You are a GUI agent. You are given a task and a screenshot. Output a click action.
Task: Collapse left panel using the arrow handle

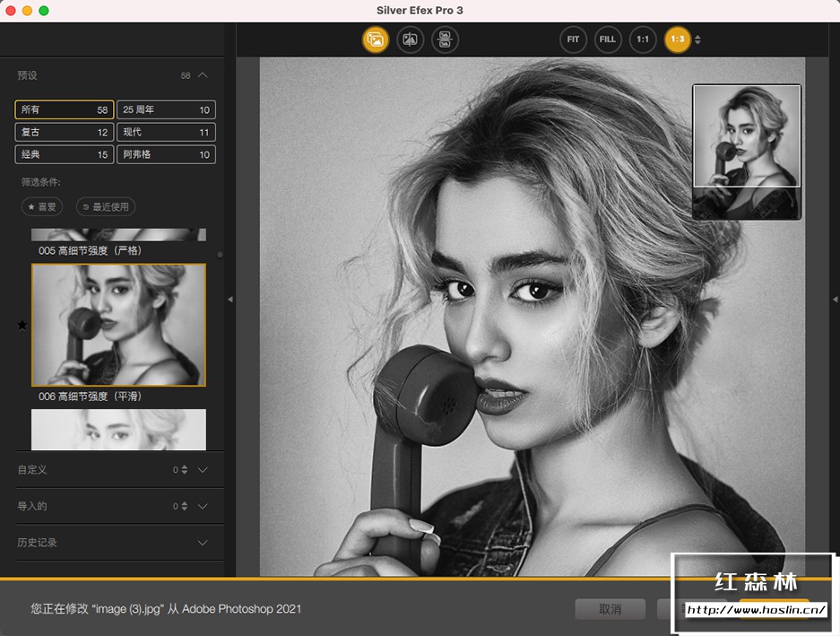click(x=229, y=300)
